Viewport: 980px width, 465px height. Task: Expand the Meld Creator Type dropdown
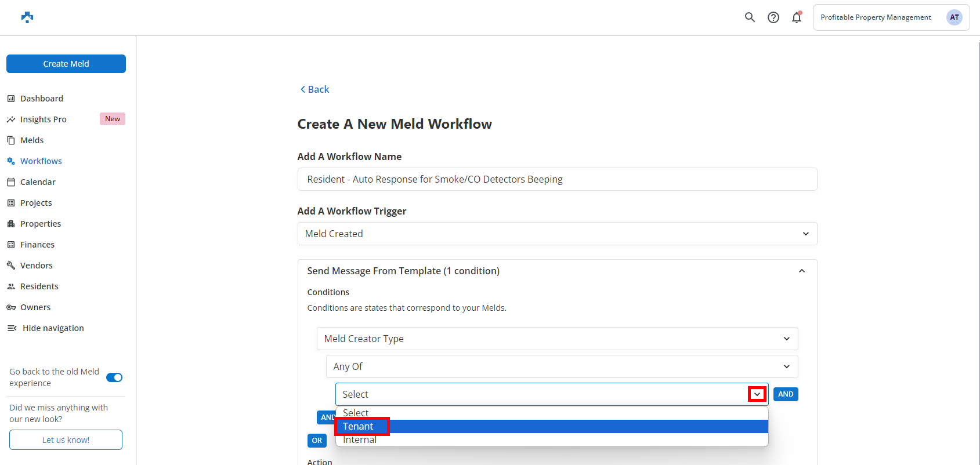pos(557,339)
